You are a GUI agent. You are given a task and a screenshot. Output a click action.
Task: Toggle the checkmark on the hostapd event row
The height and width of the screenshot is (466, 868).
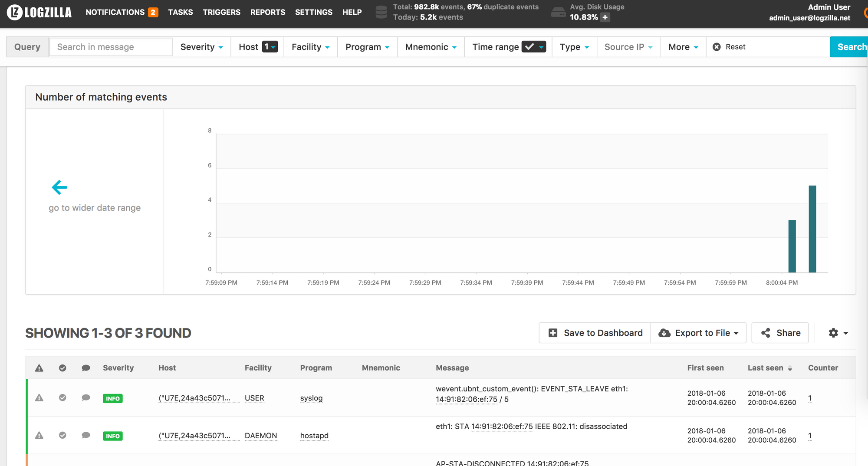coord(62,435)
